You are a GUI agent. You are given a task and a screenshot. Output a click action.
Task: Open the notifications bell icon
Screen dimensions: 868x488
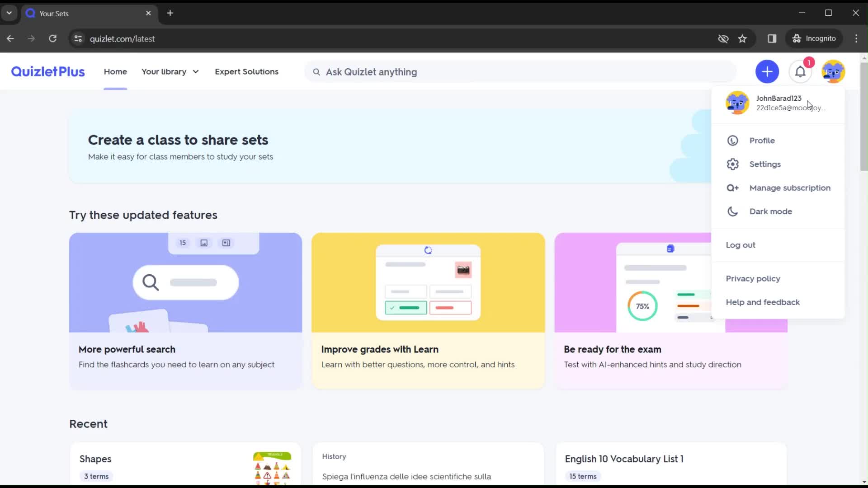pyautogui.click(x=801, y=71)
